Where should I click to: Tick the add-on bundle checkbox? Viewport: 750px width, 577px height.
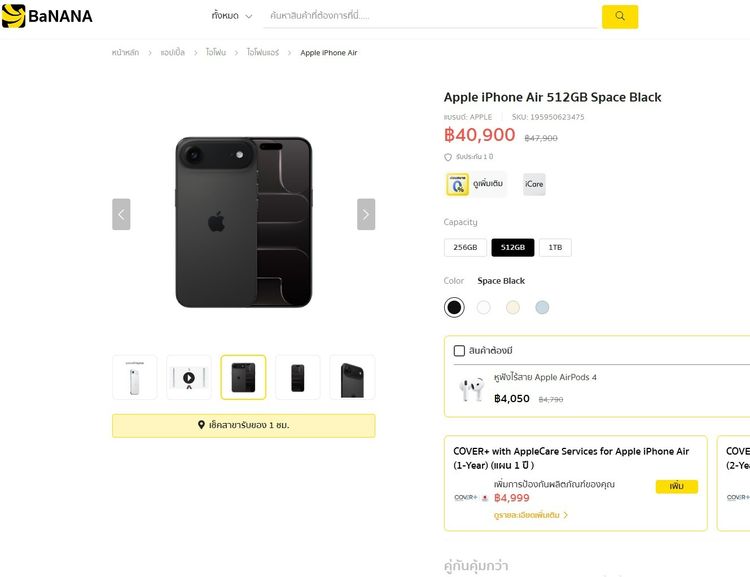(460, 351)
